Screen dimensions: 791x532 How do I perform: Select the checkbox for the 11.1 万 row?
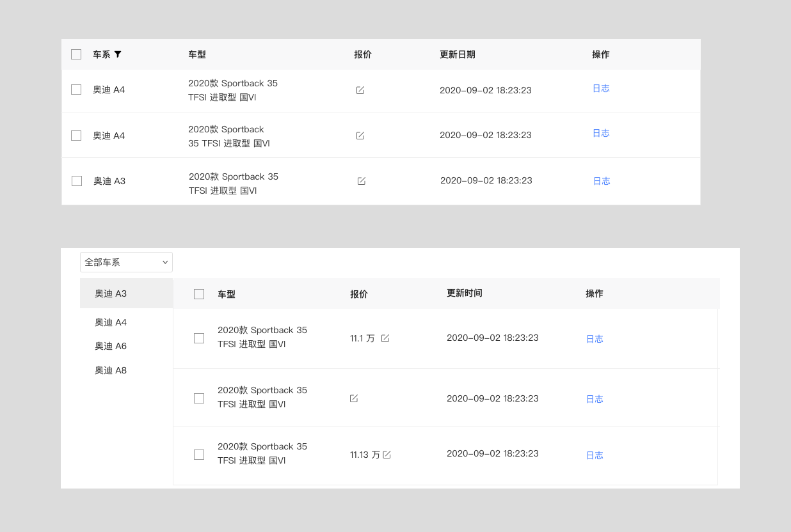pos(199,338)
